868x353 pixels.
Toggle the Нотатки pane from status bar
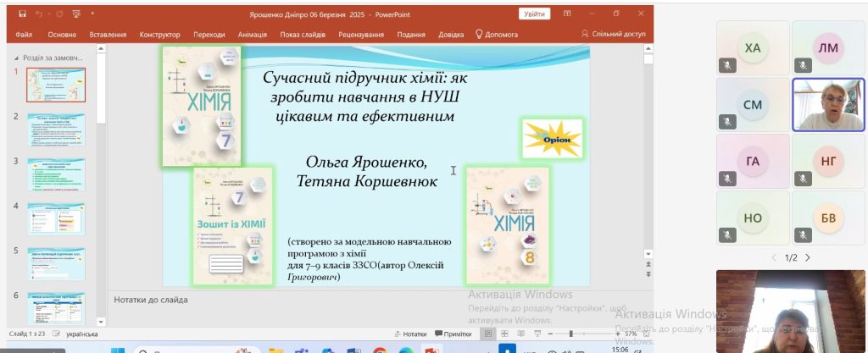410,334
